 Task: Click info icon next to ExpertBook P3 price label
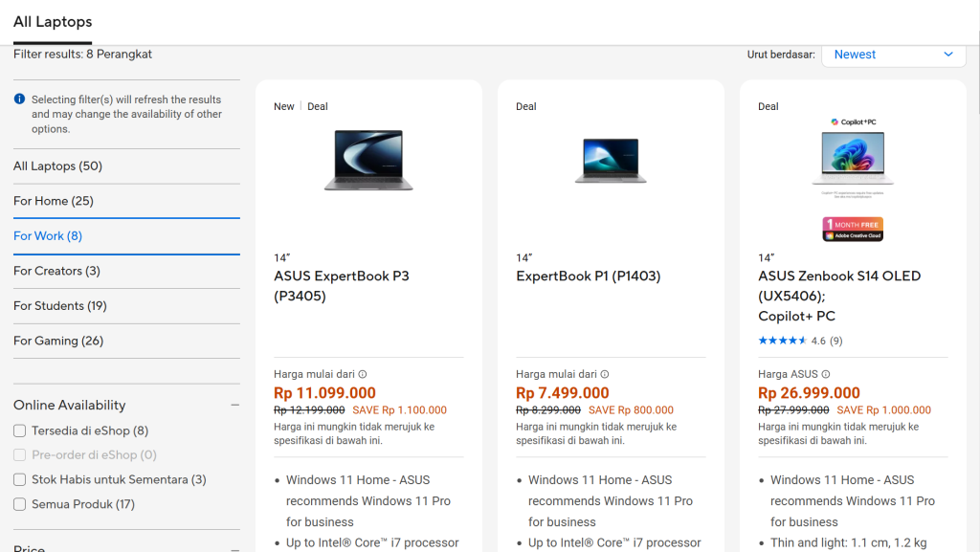(x=363, y=375)
